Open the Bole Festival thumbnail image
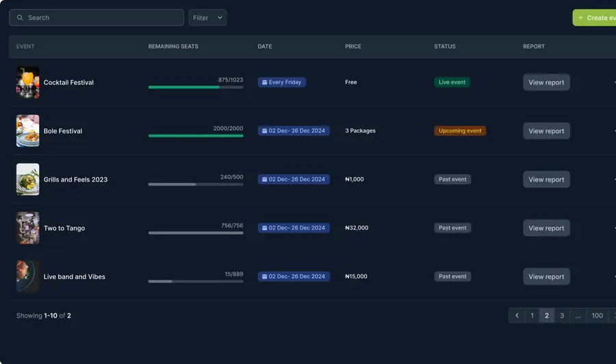Viewport: 616px width, 364px height. tap(27, 131)
